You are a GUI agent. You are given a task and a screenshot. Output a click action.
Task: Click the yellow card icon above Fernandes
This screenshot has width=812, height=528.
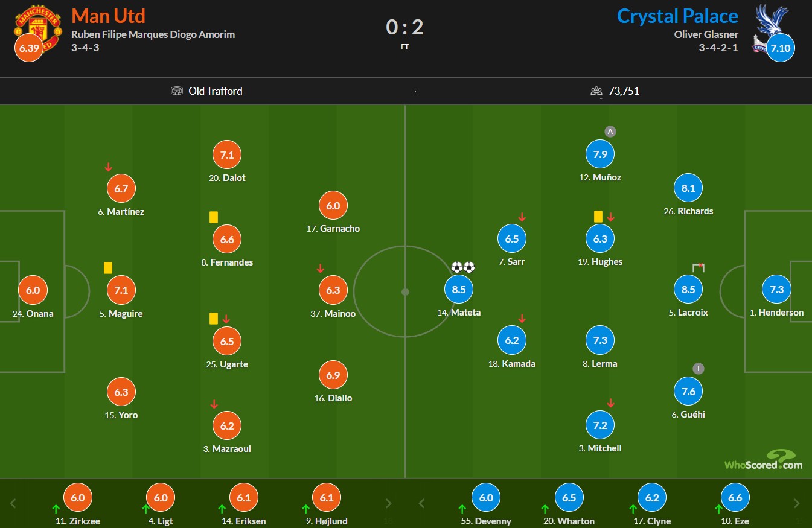(213, 217)
